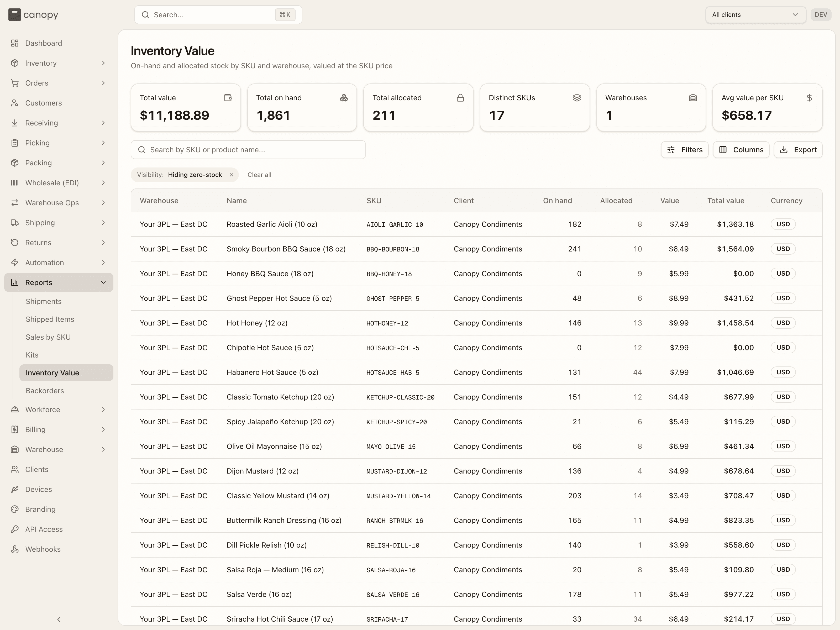The image size is (840, 630).
Task: Click the Hot Honey (12 oz) row name
Action: (257, 323)
